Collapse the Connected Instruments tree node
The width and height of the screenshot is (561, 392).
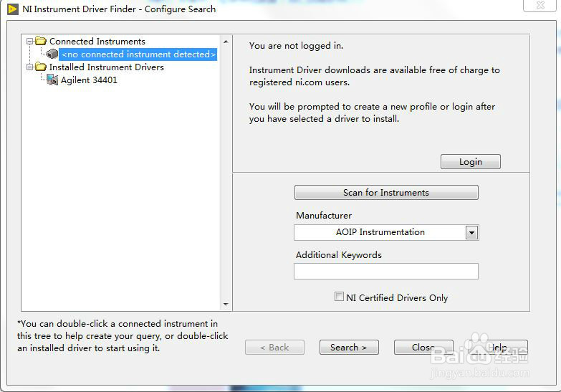(29, 41)
